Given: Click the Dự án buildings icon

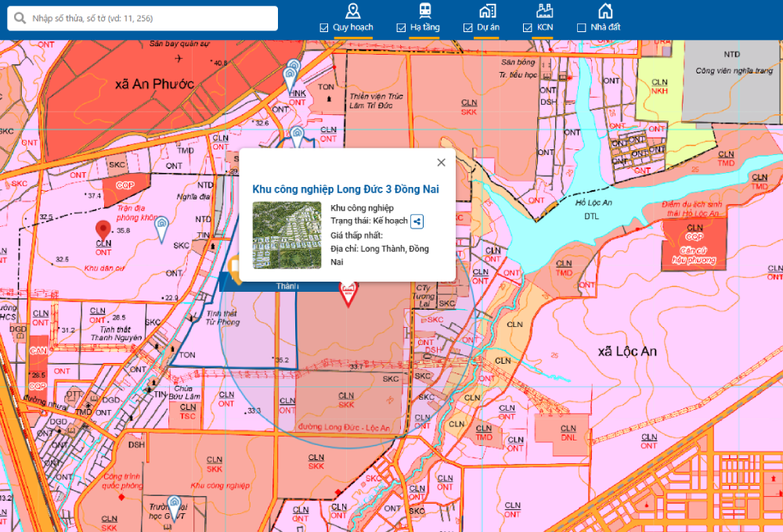Looking at the screenshot, I should tap(488, 11).
